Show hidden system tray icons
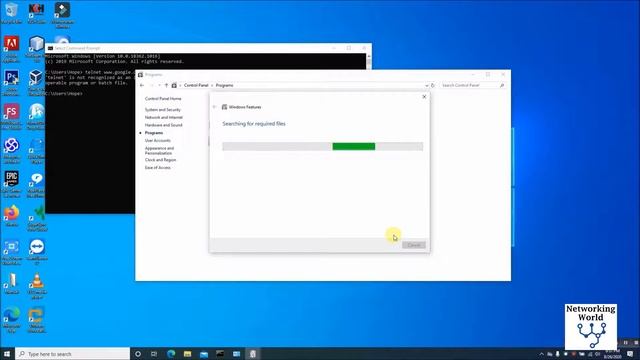 coord(542,354)
